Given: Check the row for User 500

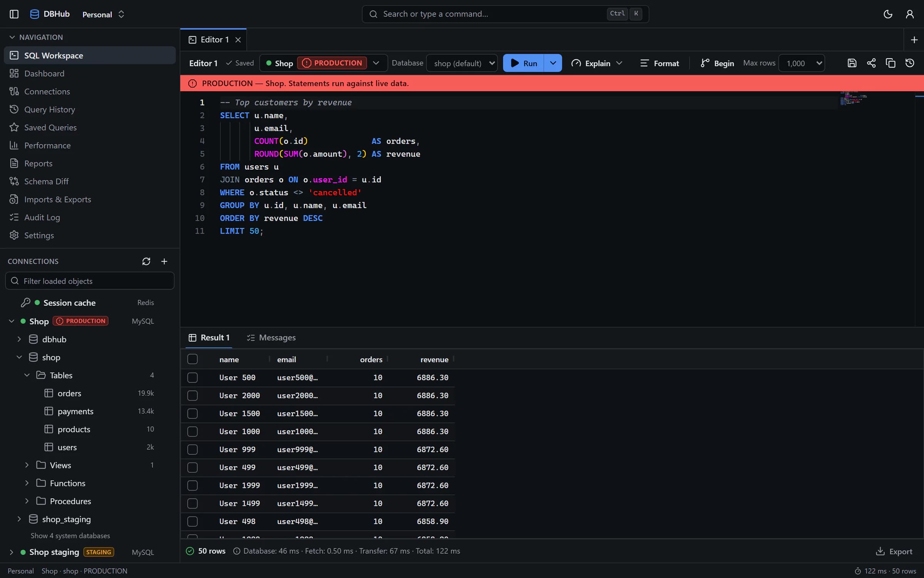Looking at the screenshot, I should (192, 378).
